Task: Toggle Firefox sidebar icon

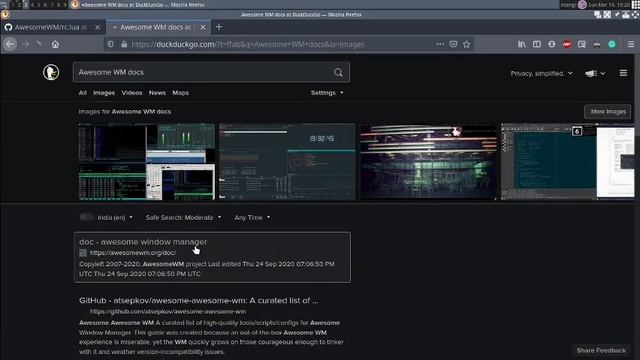Action: (x=537, y=44)
